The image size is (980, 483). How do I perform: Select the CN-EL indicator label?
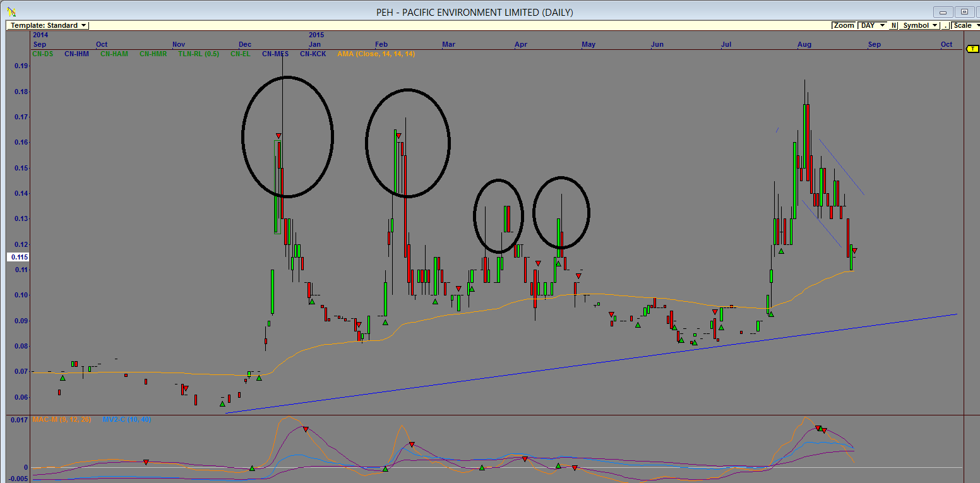[241, 54]
